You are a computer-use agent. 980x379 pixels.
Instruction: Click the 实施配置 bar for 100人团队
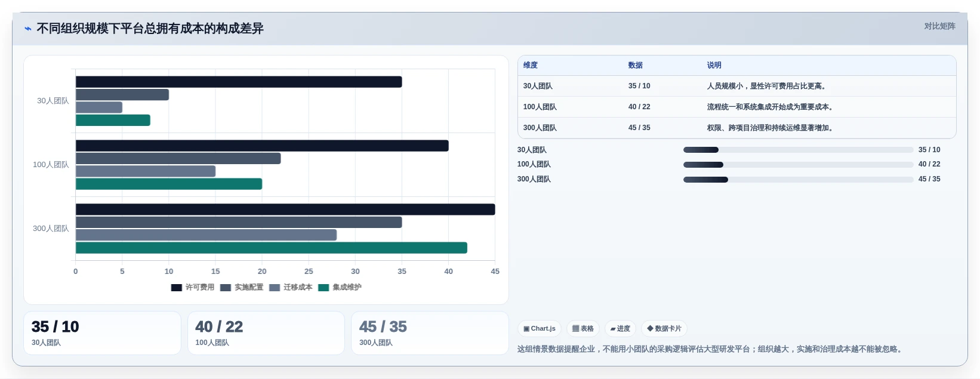tap(178, 159)
